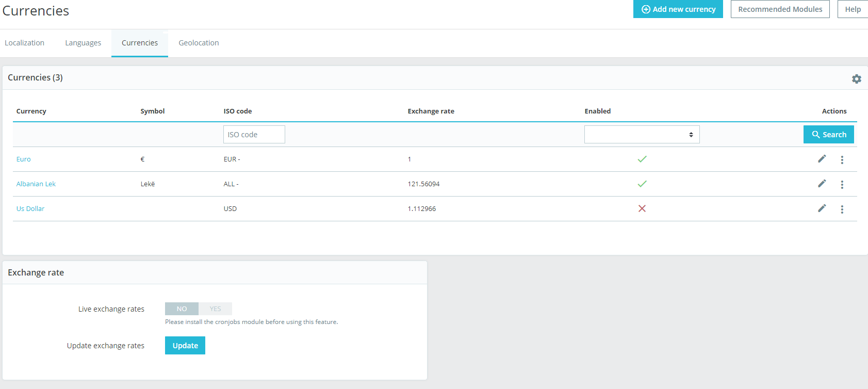The width and height of the screenshot is (868, 389).
Task: Open more actions menu for Euro row
Action: tap(842, 160)
